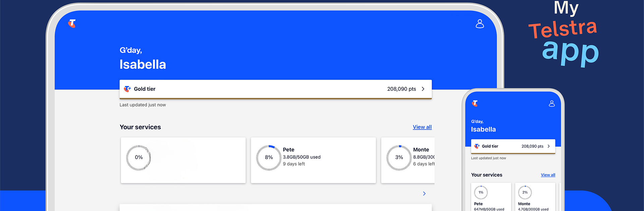The height and width of the screenshot is (211, 644).
Task: Click the '647MB/50GB used' text on phone
Action: click(x=489, y=209)
